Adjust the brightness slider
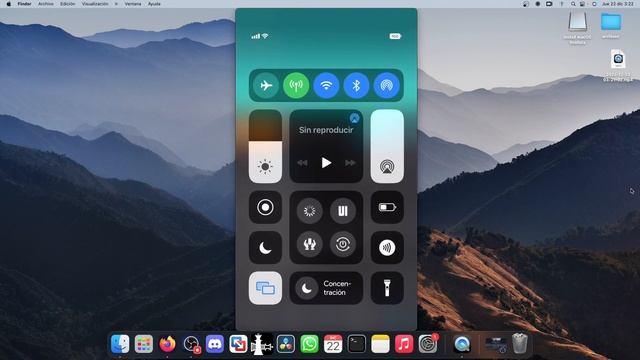The image size is (640, 360). pyautogui.click(x=265, y=146)
